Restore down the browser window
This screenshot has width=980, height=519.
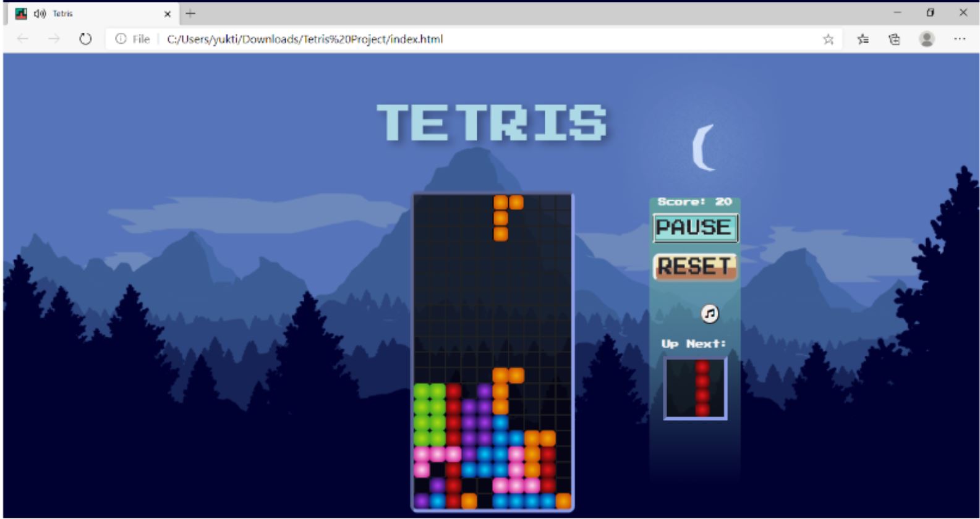tap(931, 13)
